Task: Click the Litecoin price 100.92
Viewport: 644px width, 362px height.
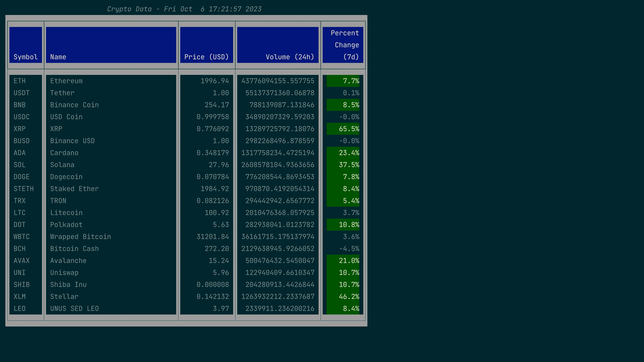Action: tap(217, 213)
